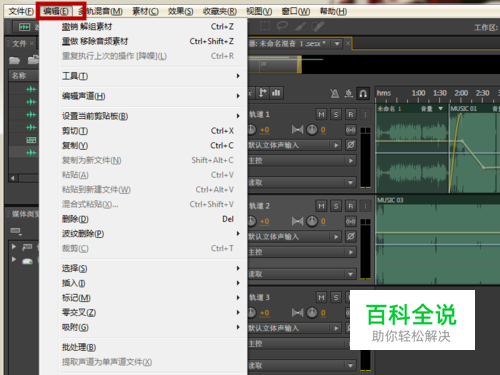Adjust 轨道 2 pan knob
The height and width of the screenshot is (375, 500).
(x=312, y=221)
